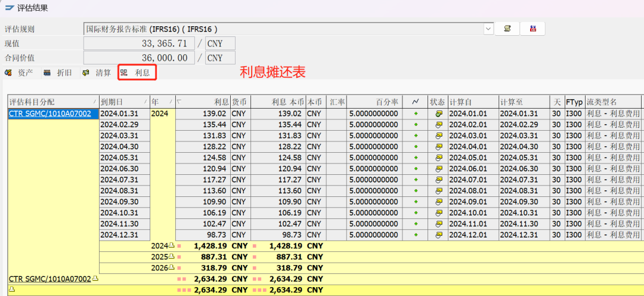Click the CTR SGMC/1010A07002 link in the subtotal row
The width and height of the screenshot is (644, 296).
pyautogui.click(x=49, y=279)
